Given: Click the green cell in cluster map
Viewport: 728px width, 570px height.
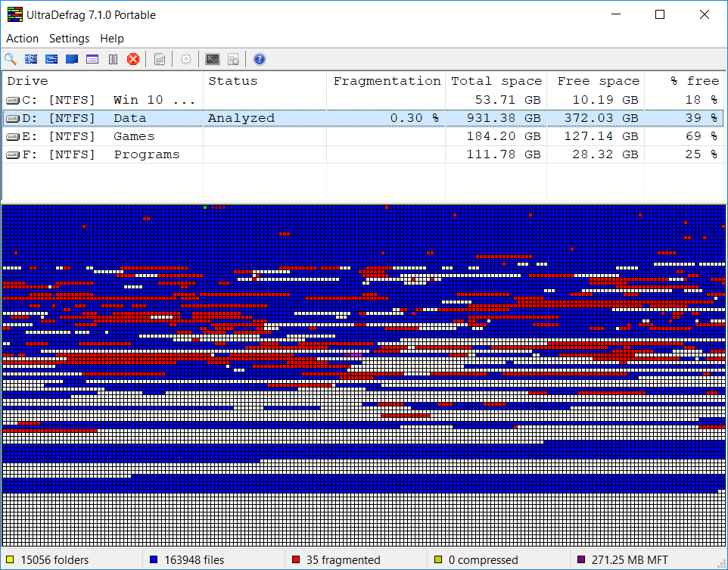Looking at the screenshot, I should click(205, 207).
